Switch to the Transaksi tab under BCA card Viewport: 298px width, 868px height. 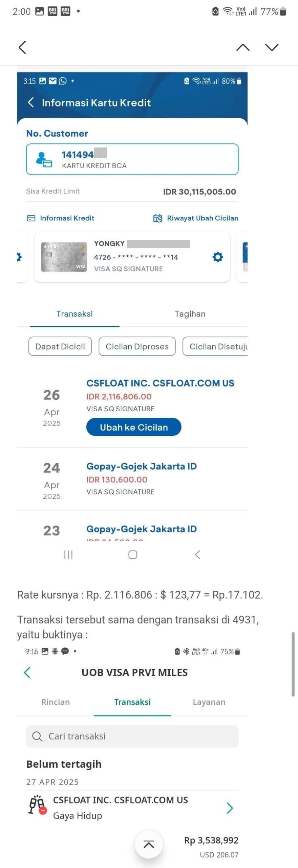coord(74,314)
